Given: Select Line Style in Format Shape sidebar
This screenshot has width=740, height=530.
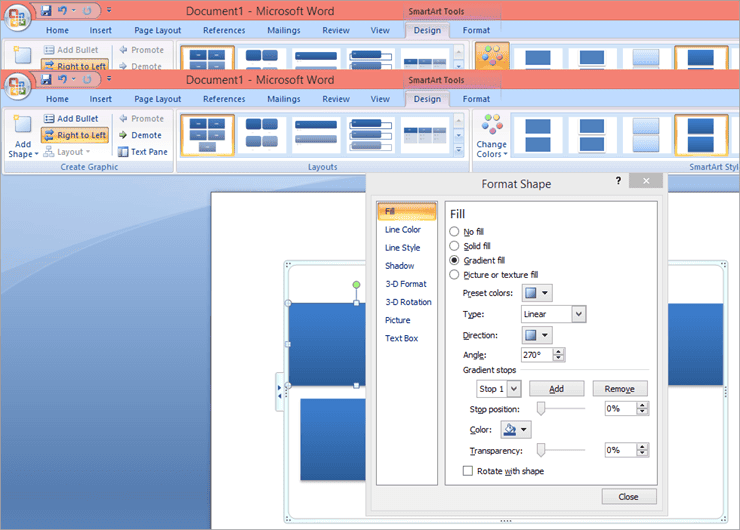Looking at the screenshot, I should click(402, 248).
